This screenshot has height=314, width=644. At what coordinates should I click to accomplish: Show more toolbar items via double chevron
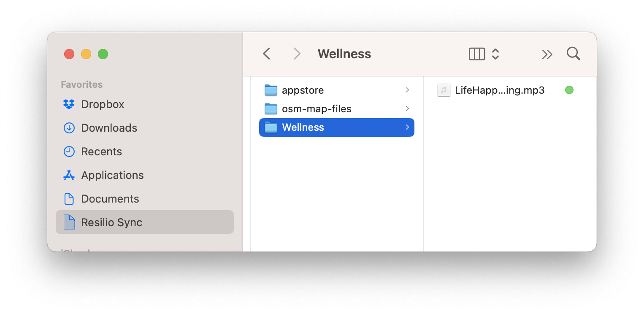[547, 54]
